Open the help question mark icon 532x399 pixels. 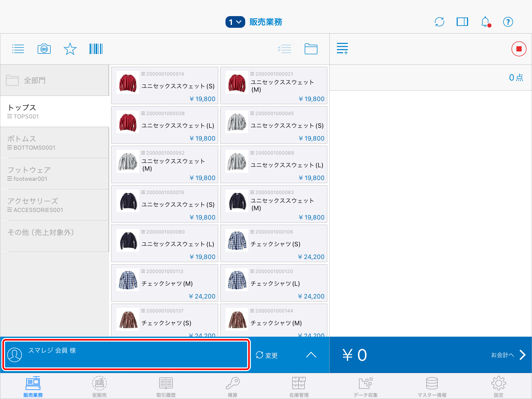[x=508, y=22]
